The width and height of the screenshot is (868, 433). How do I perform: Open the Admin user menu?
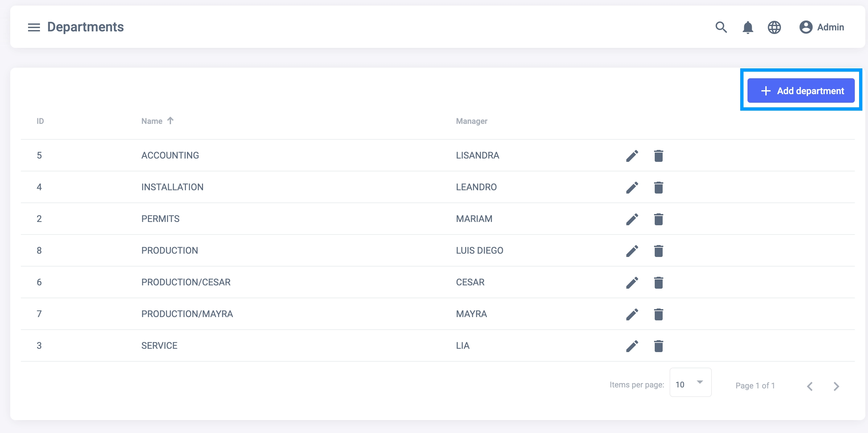pyautogui.click(x=821, y=27)
